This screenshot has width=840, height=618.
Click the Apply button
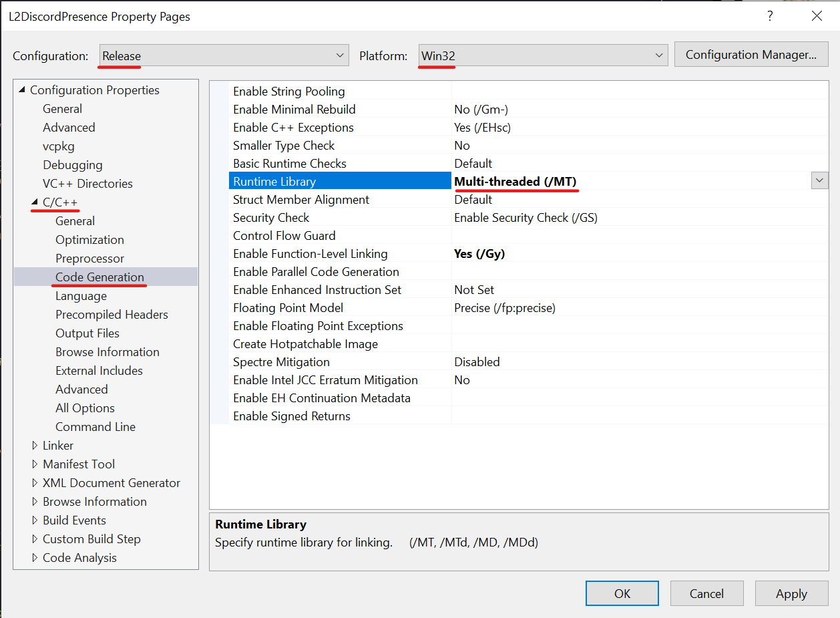(x=791, y=593)
